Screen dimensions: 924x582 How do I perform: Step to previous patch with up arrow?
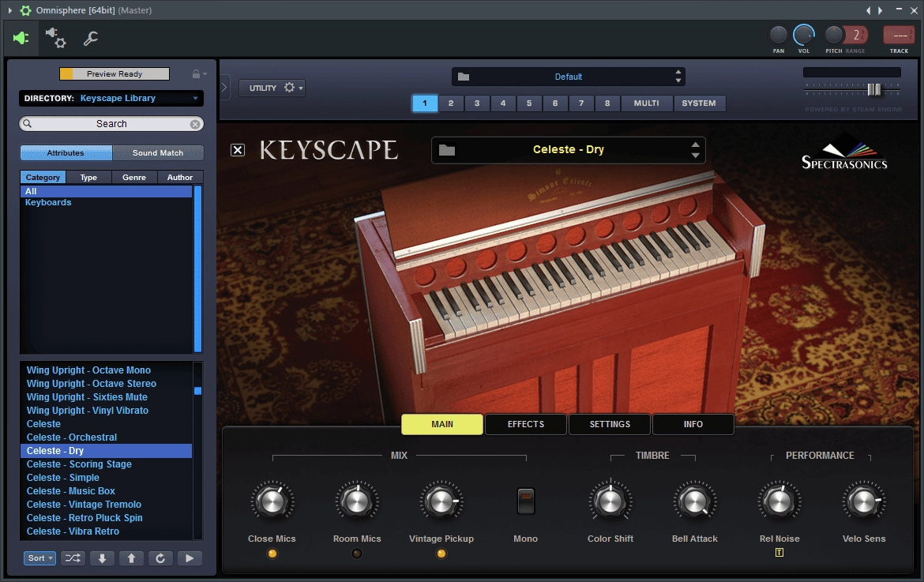pyautogui.click(x=131, y=558)
